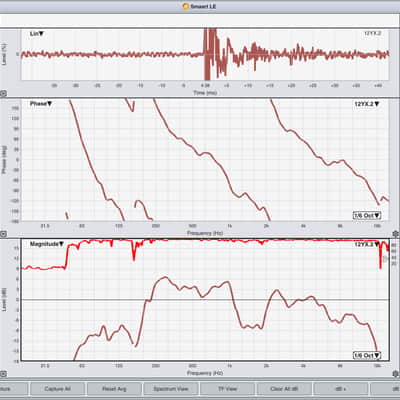Switch to Spectrum View
Viewport: 400px width, 400px height.
click(171, 389)
